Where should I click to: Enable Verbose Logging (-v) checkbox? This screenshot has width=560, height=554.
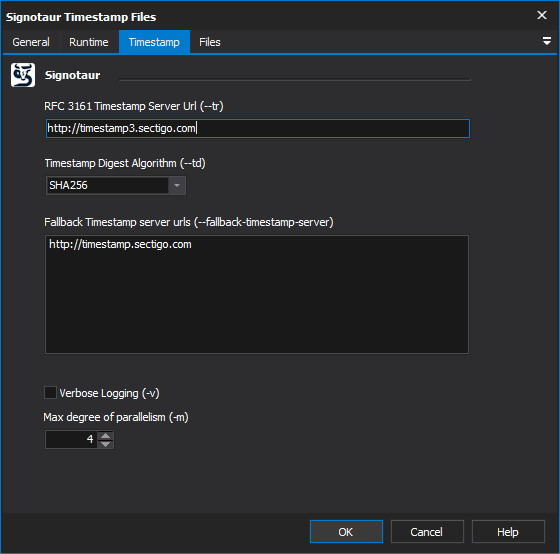click(50, 393)
